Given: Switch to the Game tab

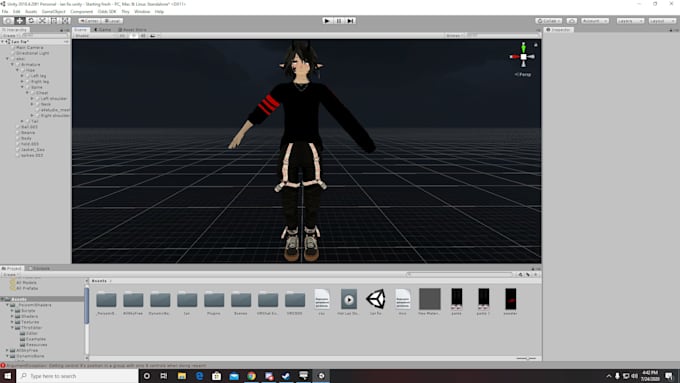Looking at the screenshot, I should (103, 29).
